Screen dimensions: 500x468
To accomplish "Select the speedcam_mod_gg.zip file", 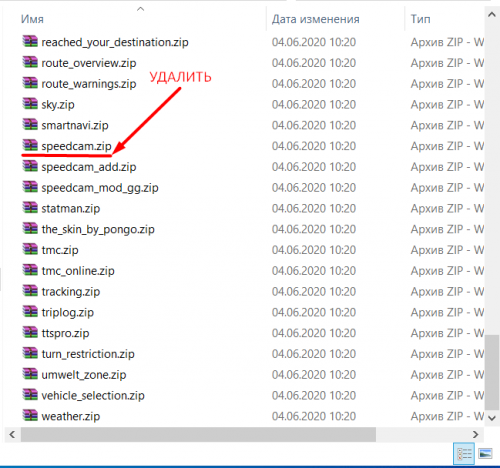I will pos(100,188).
